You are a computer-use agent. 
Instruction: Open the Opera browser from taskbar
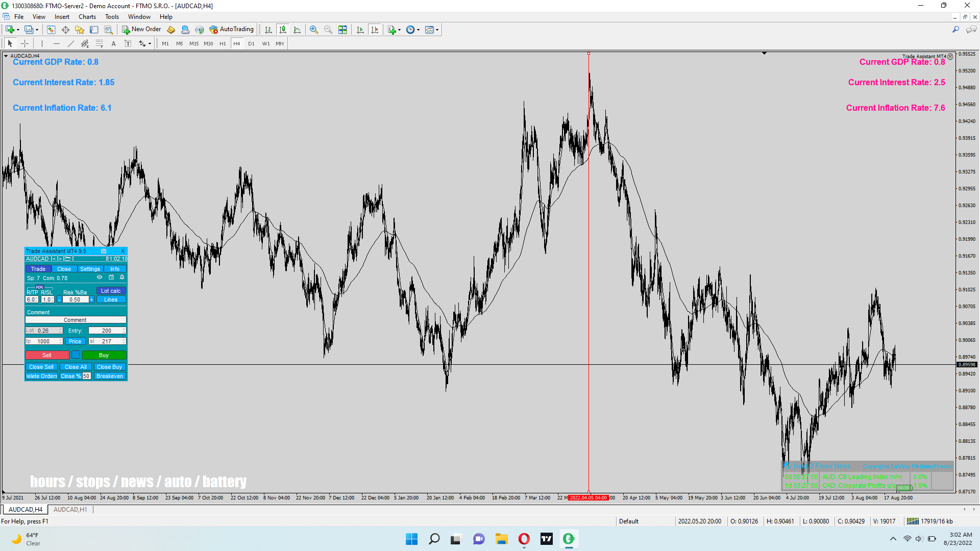point(524,539)
